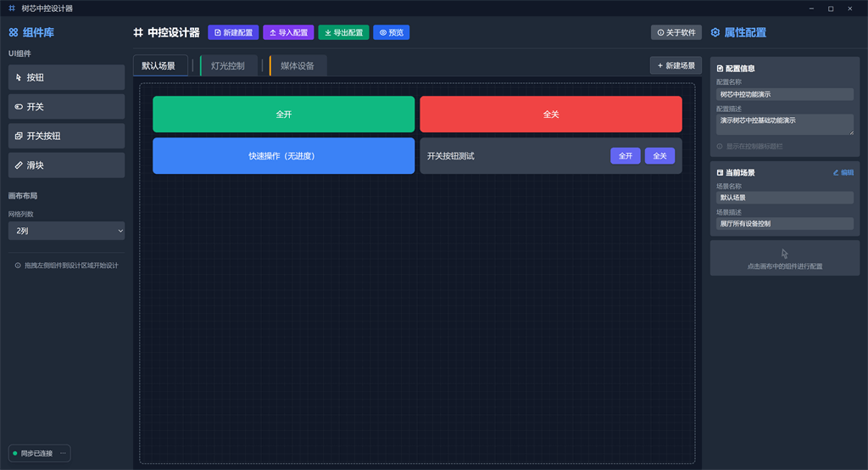Click the green 全开 canvas button
The height and width of the screenshot is (470, 868).
283,115
